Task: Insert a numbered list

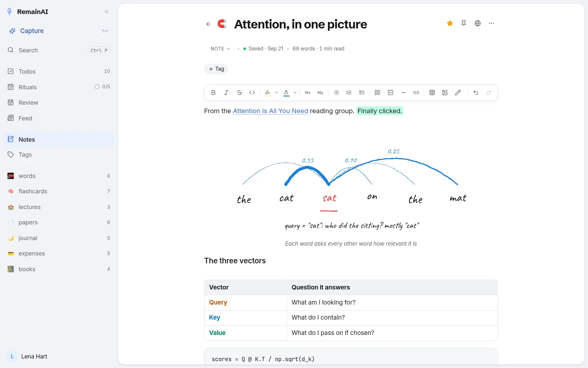Action: tap(349, 93)
